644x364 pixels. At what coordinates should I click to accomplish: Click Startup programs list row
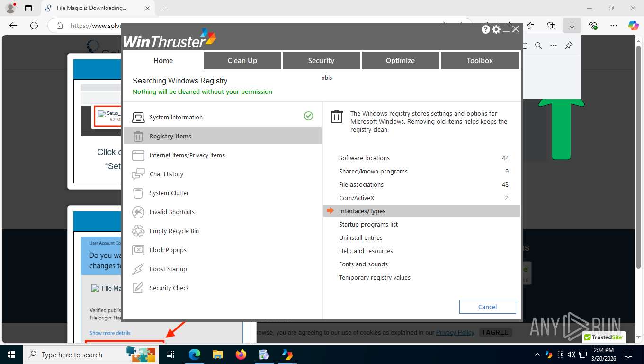[x=421, y=224]
